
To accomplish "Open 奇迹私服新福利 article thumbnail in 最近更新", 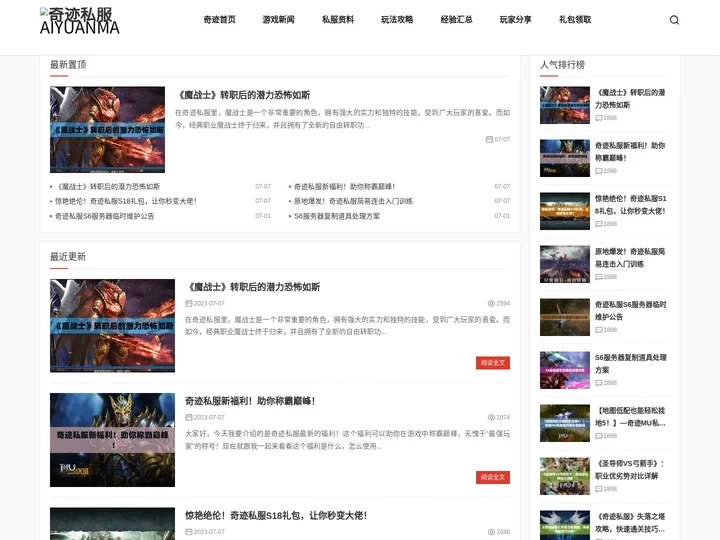I will tap(112, 439).
